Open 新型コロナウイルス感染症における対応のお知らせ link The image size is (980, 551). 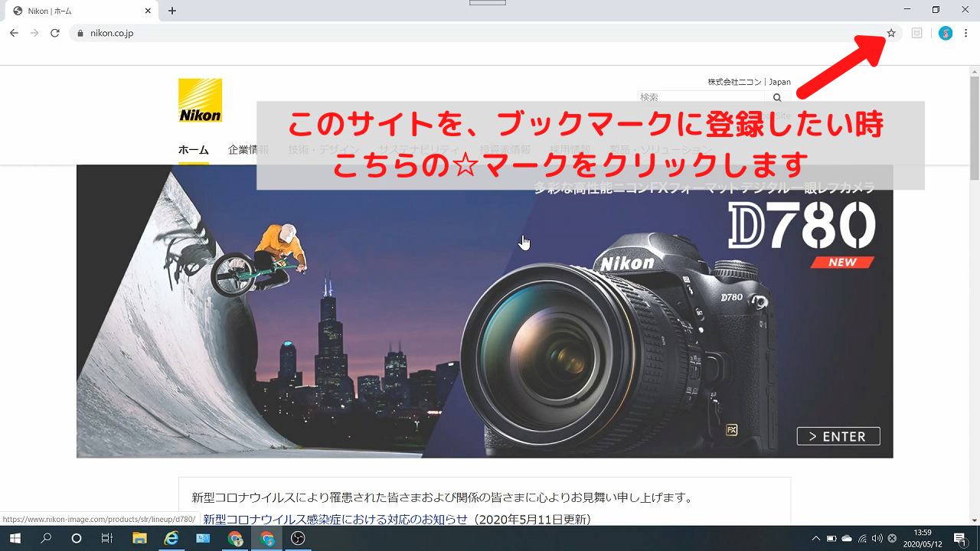coord(335,520)
